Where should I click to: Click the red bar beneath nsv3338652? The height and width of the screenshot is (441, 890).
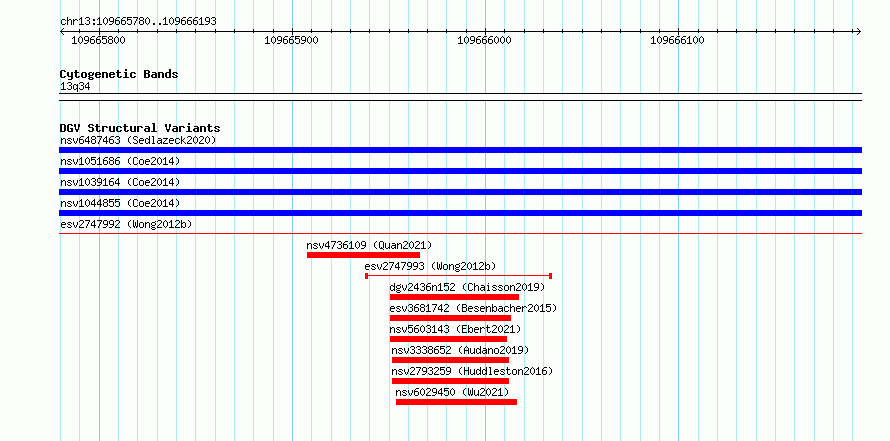(x=450, y=360)
